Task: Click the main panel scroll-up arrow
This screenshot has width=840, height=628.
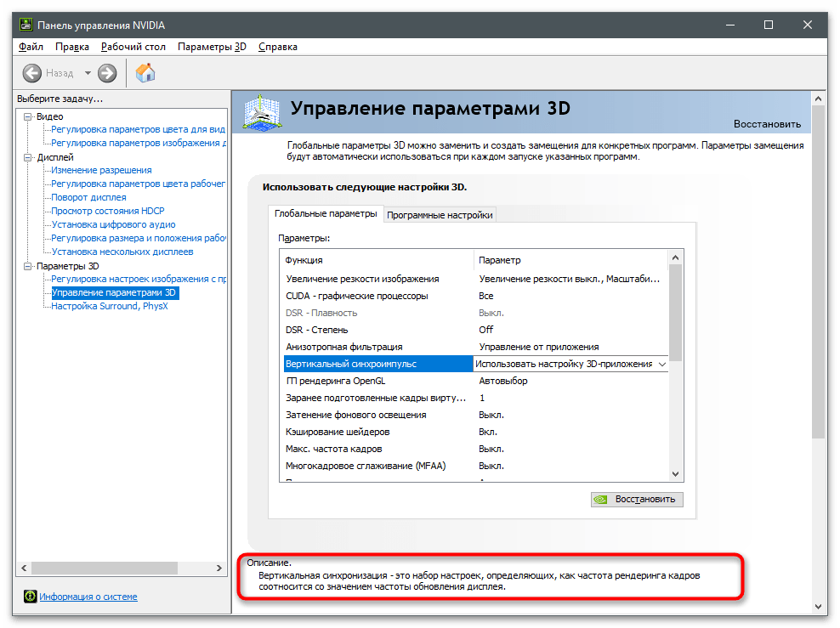Action: [x=818, y=99]
